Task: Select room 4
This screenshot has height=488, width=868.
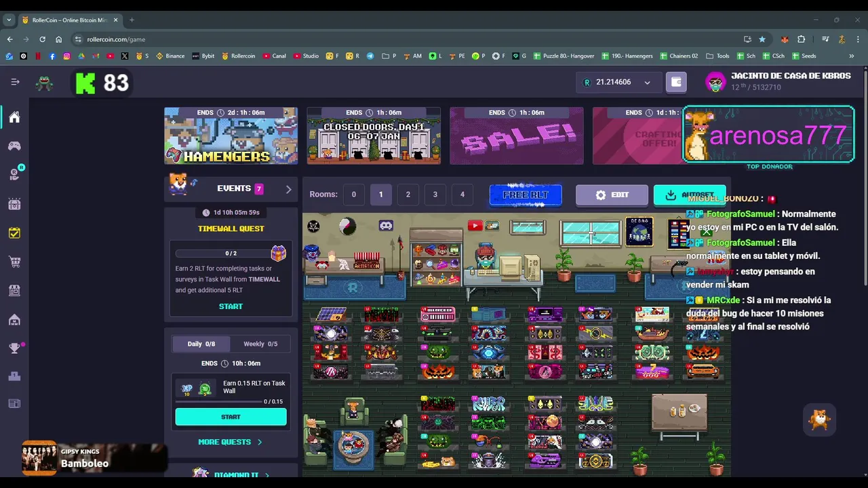Action: [x=462, y=195]
